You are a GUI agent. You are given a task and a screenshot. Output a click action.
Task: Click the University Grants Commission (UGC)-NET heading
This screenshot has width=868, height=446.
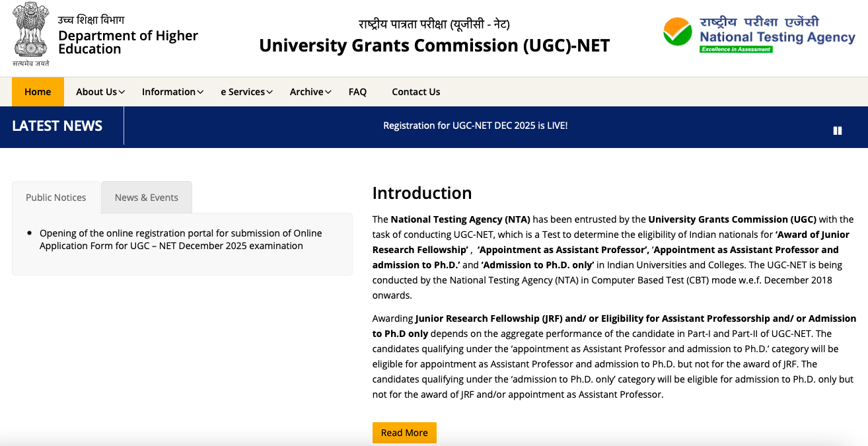click(x=434, y=46)
